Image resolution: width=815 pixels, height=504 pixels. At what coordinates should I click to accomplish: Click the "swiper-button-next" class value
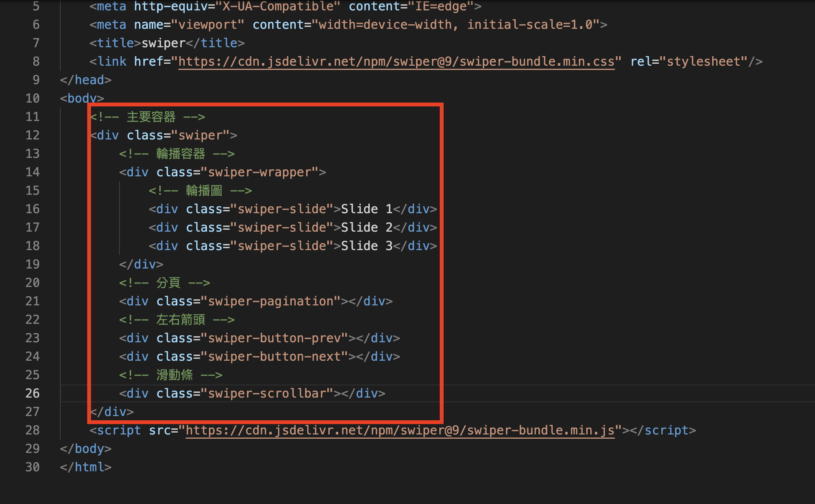[274, 356]
